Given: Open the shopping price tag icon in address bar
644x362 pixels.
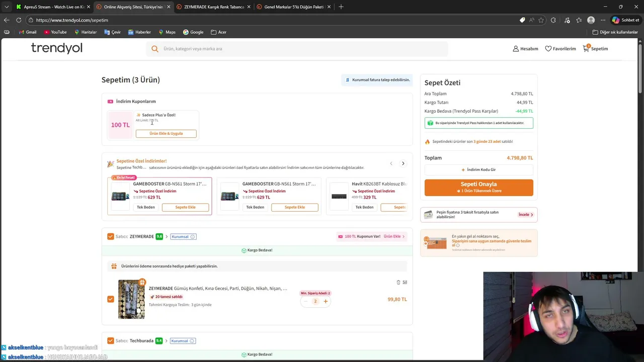Looking at the screenshot, I should pyautogui.click(x=522, y=20).
